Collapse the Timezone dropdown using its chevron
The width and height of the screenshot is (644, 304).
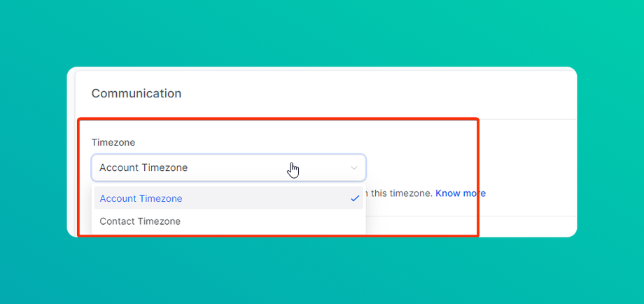coord(354,168)
